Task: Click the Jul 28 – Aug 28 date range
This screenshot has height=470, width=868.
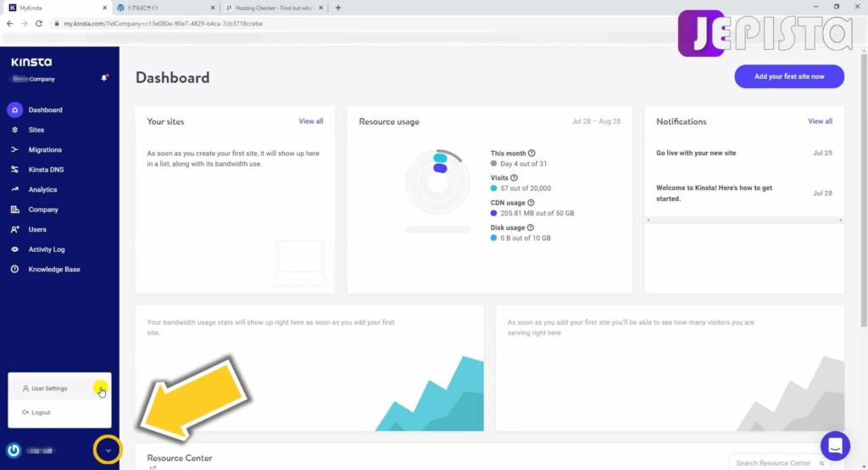Action: pyautogui.click(x=596, y=121)
